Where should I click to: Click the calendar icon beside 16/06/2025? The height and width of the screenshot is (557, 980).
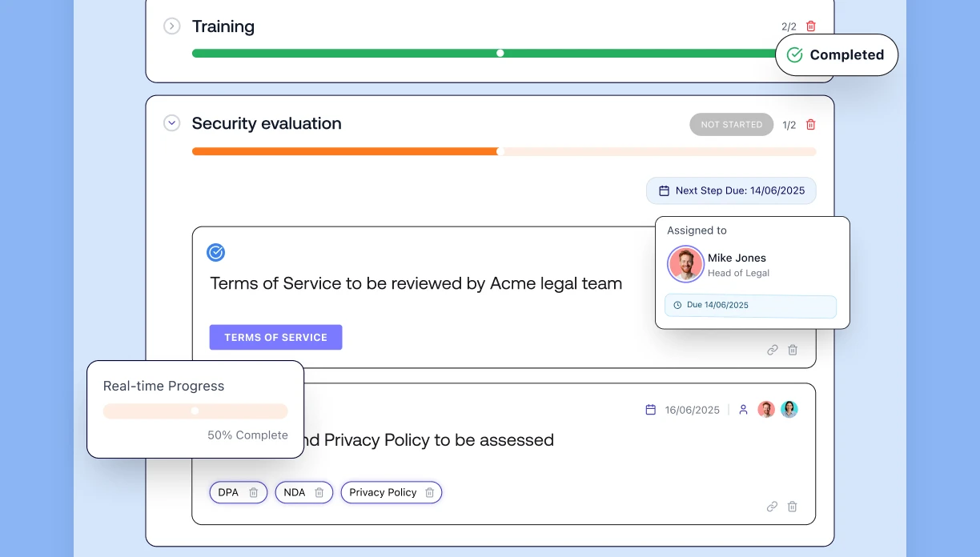click(651, 410)
